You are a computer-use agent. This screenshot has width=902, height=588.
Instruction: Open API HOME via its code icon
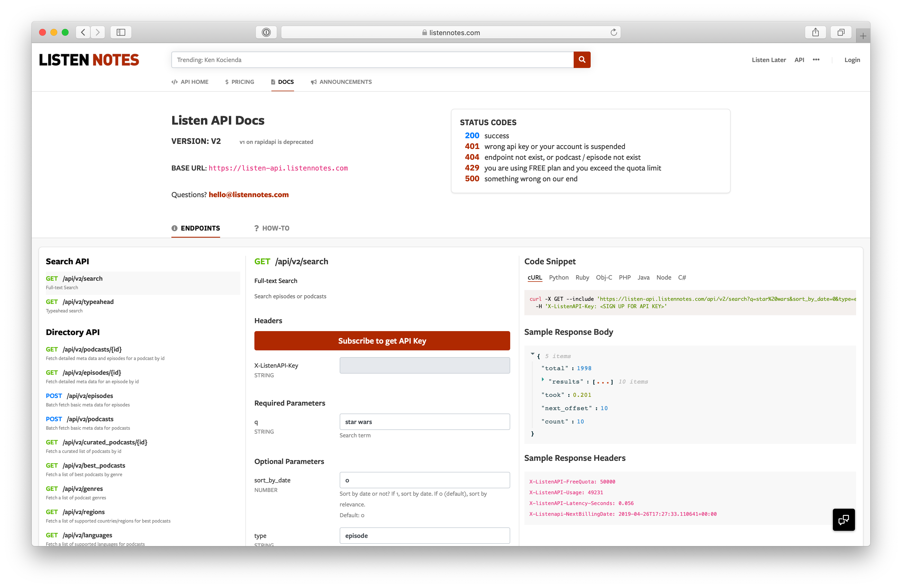(175, 82)
